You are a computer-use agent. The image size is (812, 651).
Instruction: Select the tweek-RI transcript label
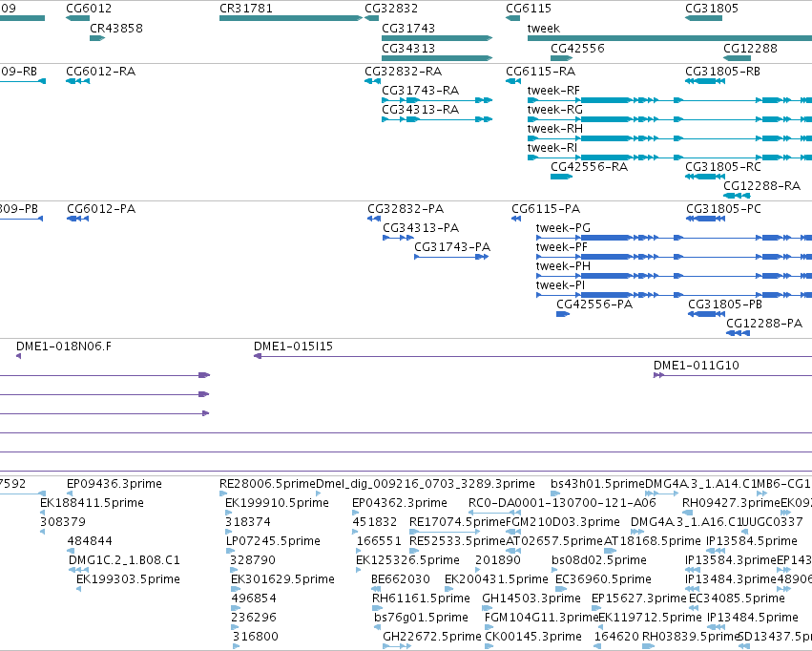click(x=552, y=148)
